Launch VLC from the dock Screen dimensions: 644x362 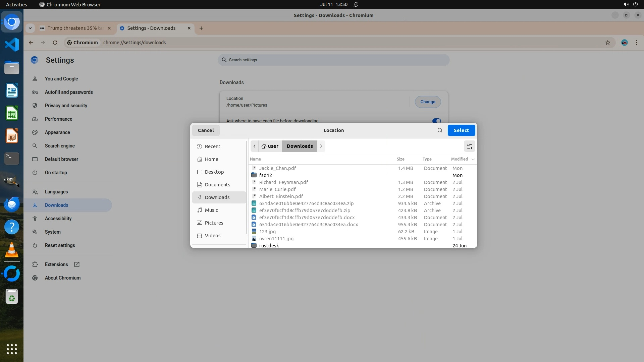click(x=12, y=250)
